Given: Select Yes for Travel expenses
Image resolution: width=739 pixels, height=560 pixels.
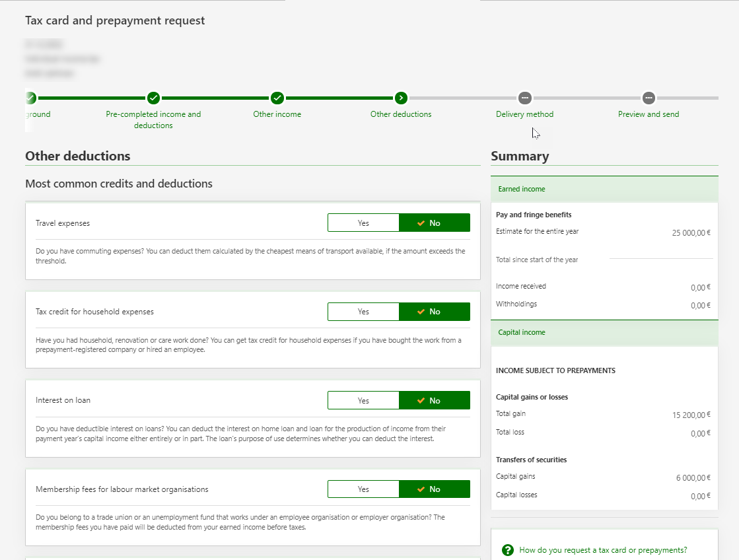Looking at the screenshot, I should pyautogui.click(x=363, y=223).
